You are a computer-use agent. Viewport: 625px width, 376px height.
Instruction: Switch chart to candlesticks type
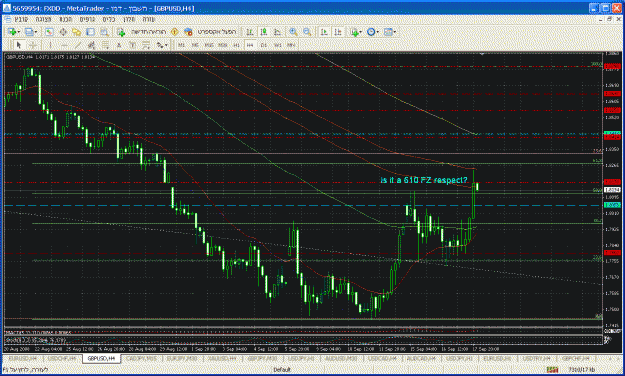(263, 32)
